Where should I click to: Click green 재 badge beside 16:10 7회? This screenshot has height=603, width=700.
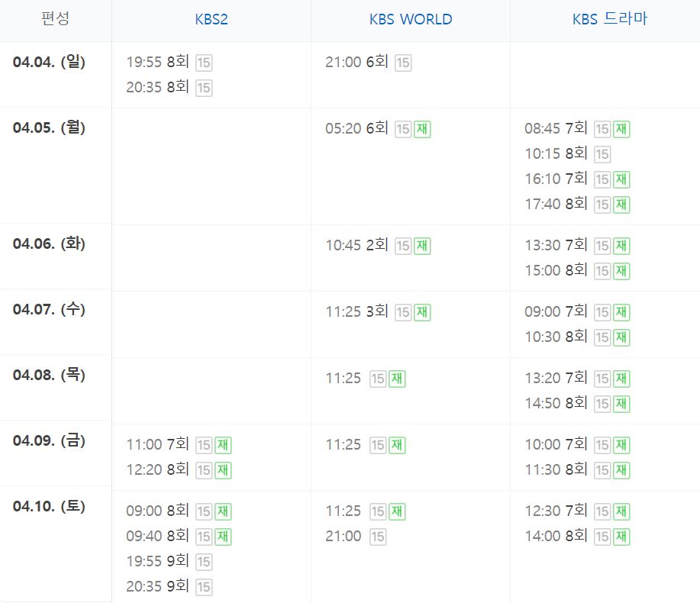tap(621, 179)
